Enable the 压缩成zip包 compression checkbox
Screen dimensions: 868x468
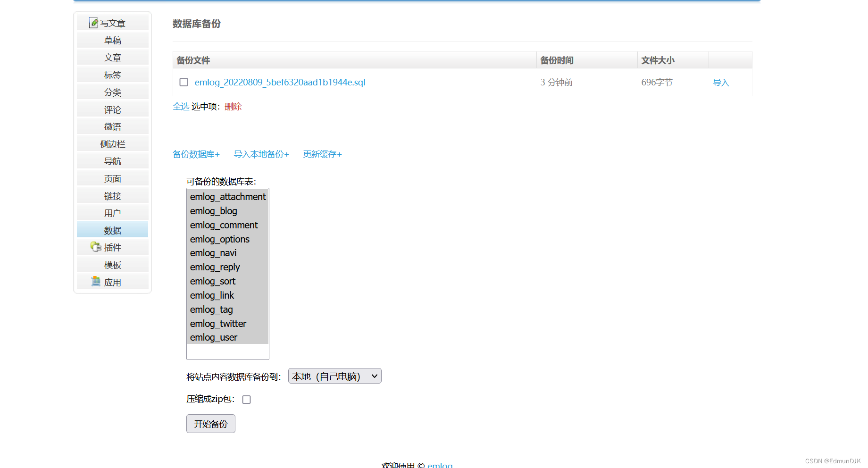(x=246, y=399)
